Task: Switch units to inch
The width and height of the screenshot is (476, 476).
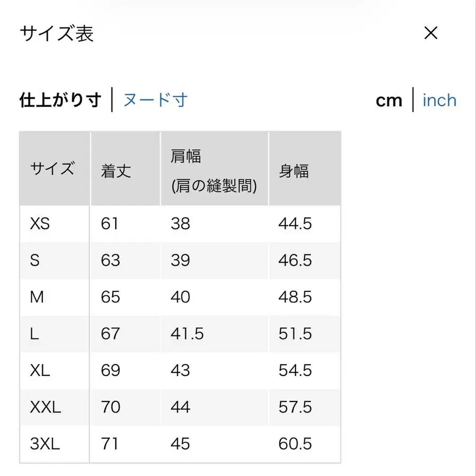Action: (439, 100)
